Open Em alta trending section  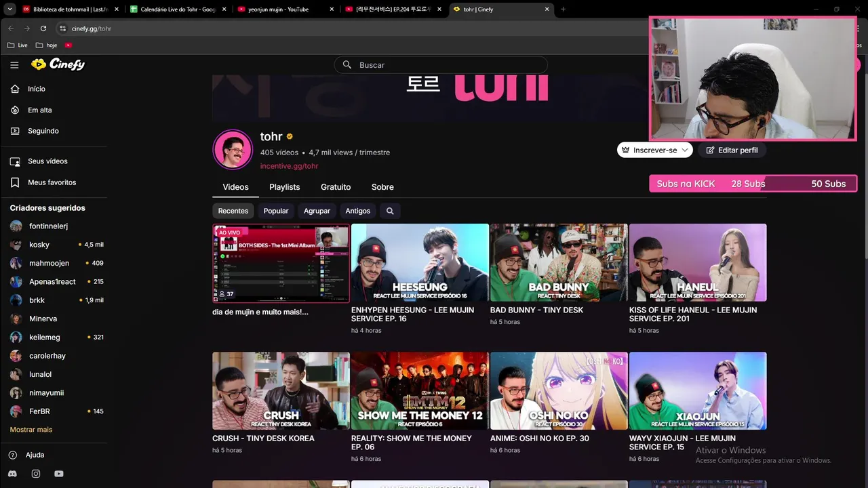[40, 110]
